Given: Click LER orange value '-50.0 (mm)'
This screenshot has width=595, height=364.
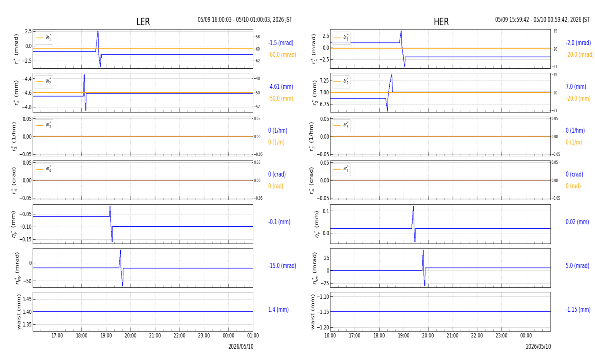Looking at the screenshot, I should [281, 99].
